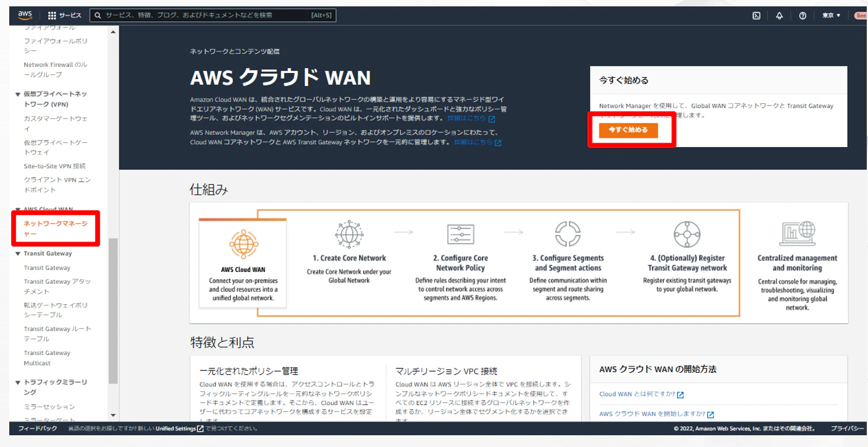Click フィードバック in the footer
The height and width of the screenshot is (447, 868).
point(38,428)
